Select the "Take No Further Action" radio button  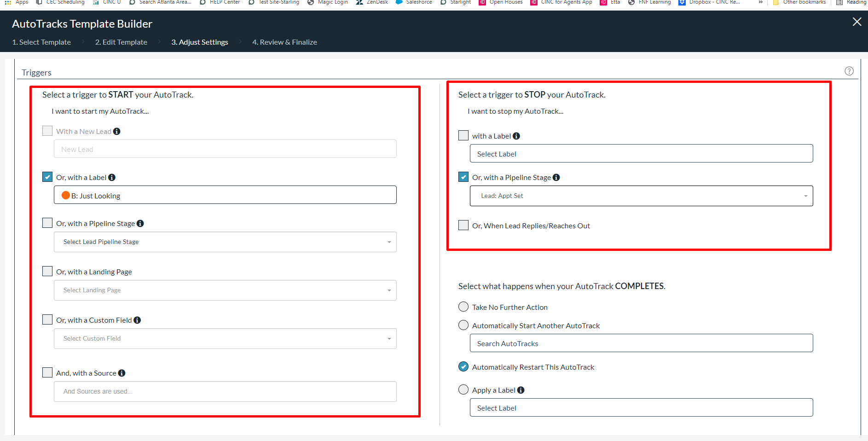click(x=463, y=307)
